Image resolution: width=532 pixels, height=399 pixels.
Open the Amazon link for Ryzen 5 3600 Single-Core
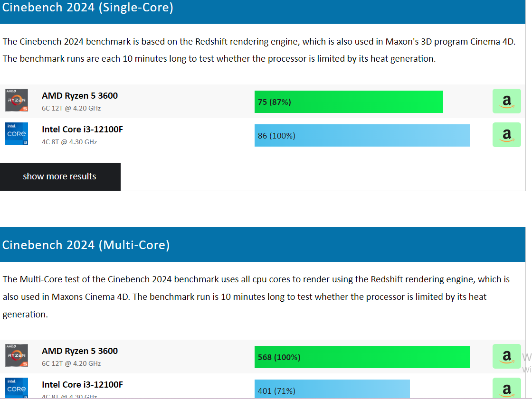click(506, 101)
